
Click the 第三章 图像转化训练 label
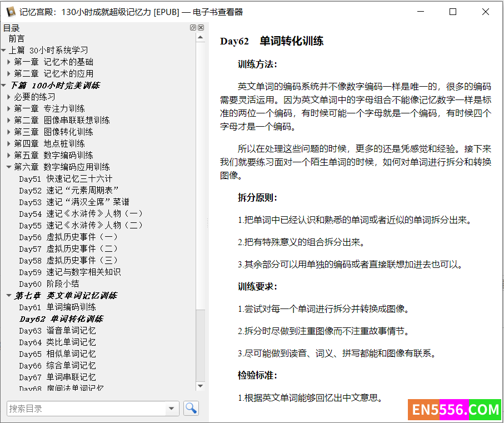click(x=53, y=132)
